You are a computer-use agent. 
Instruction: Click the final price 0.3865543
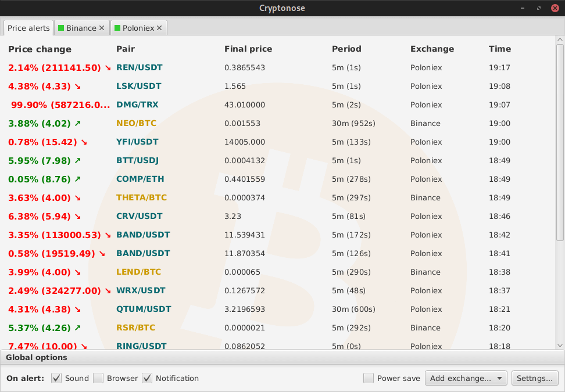(x=245, y=68)
